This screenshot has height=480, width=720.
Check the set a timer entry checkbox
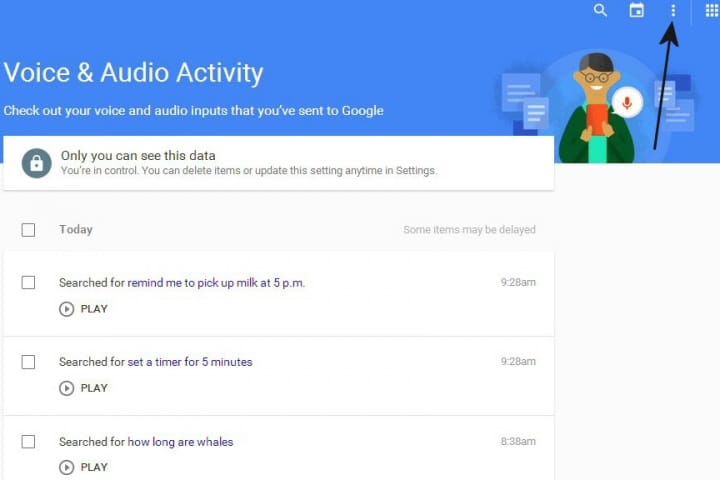pos(28,362)
